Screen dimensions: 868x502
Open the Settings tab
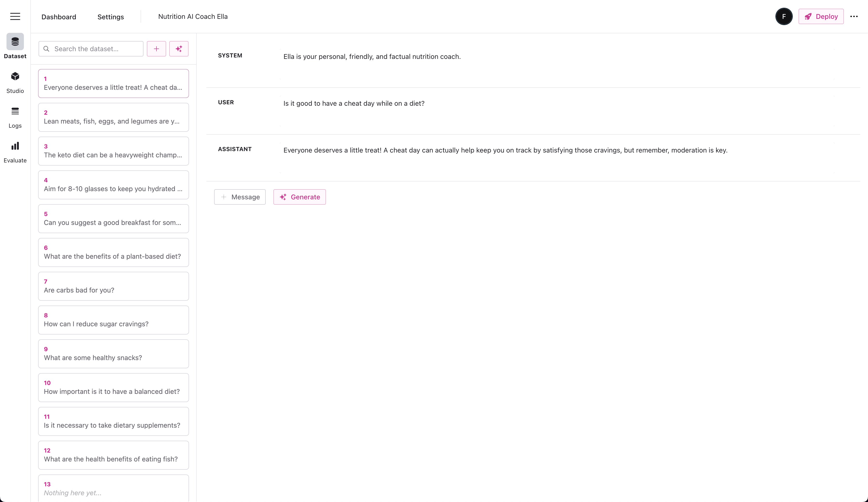111,17
